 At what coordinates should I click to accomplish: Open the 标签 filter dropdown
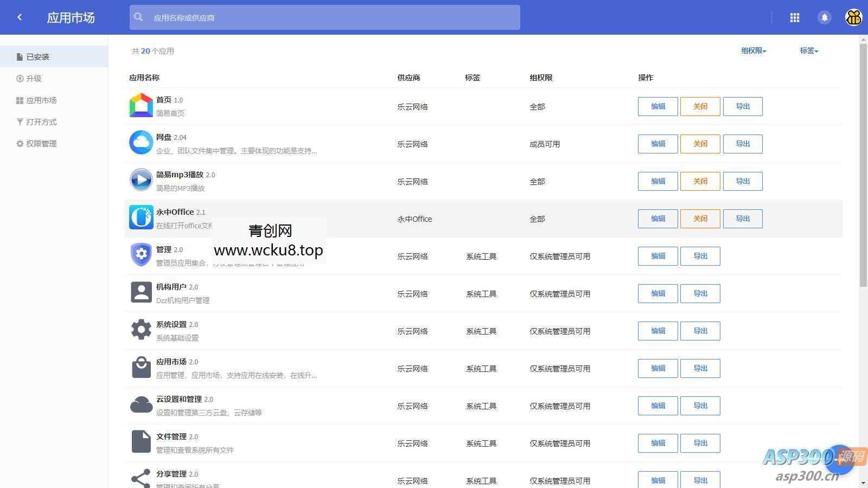point(809,50)
